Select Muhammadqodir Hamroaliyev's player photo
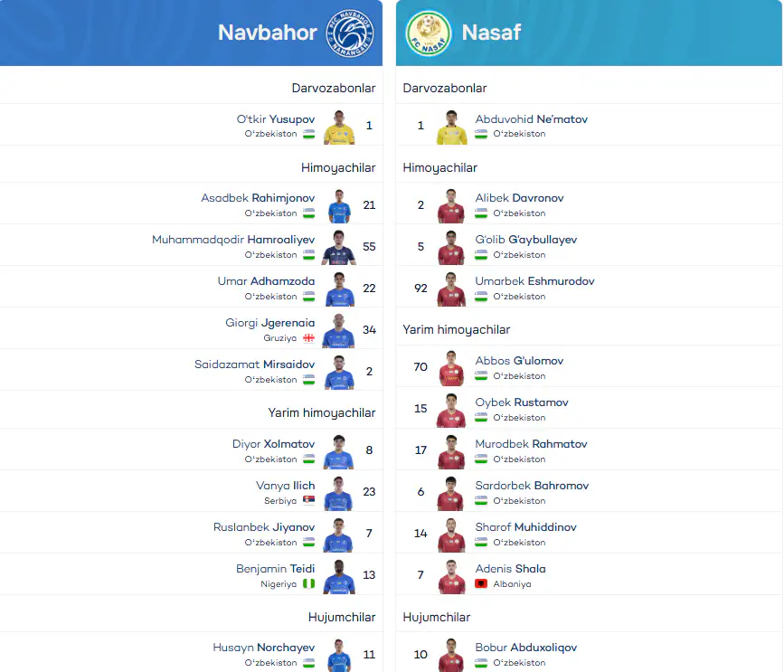This screenshot has height=672, width=784. point(339,247)
